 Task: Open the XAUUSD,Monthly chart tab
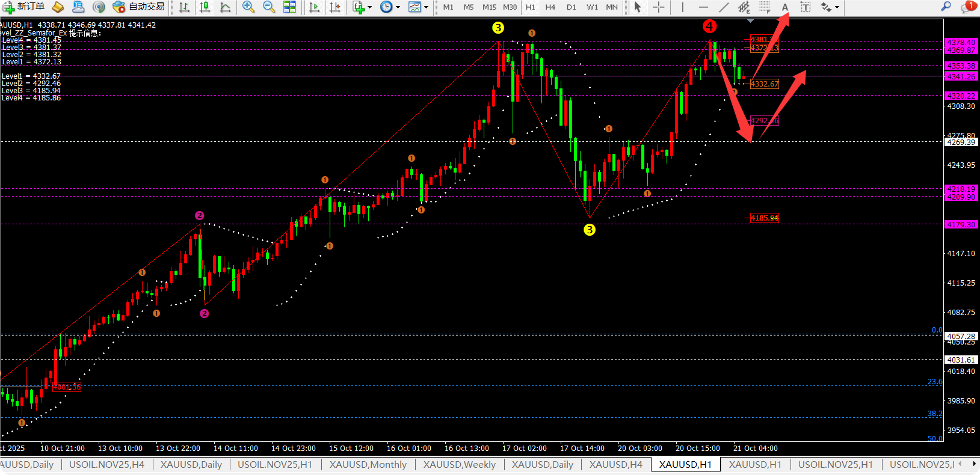pos(368,464)
